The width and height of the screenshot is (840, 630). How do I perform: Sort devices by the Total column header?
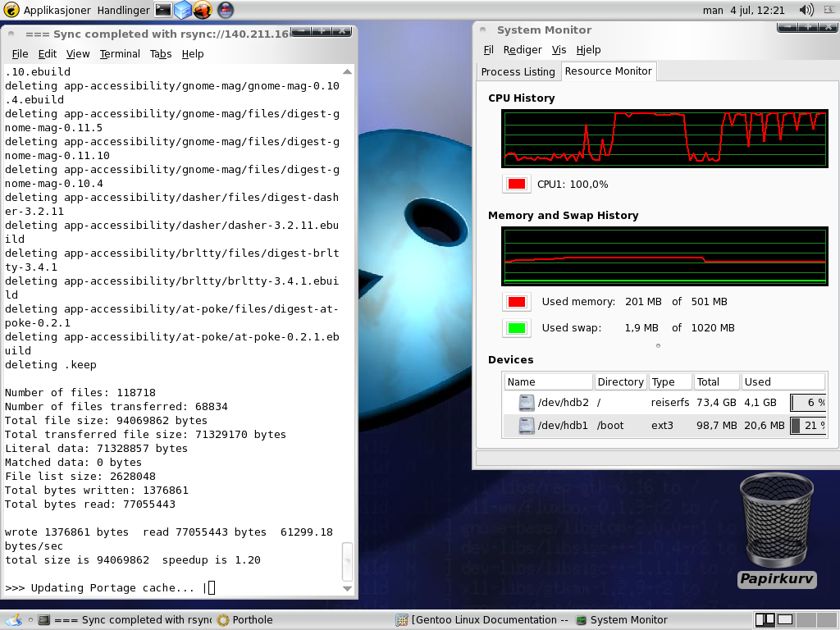point(716,382)
